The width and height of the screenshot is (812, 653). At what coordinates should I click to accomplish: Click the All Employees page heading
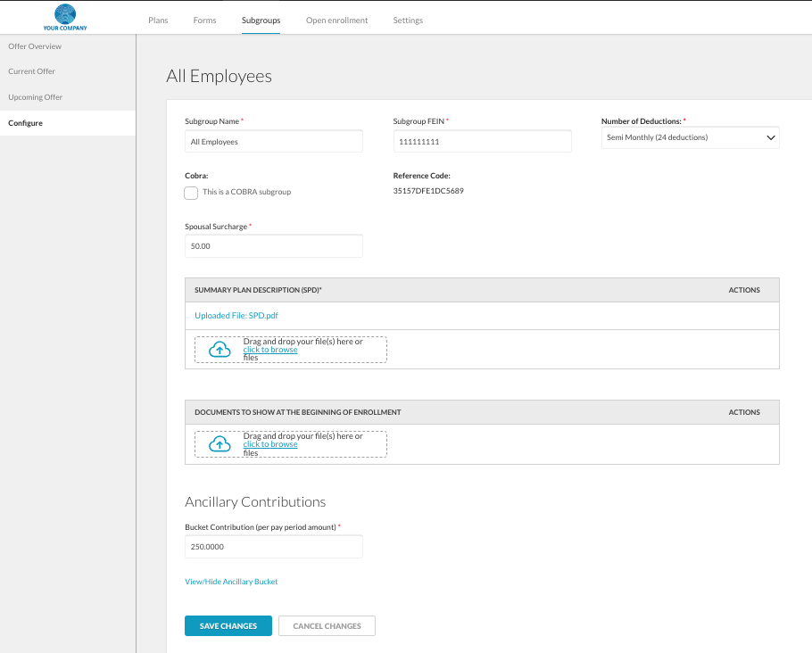[x=219, y=76]
